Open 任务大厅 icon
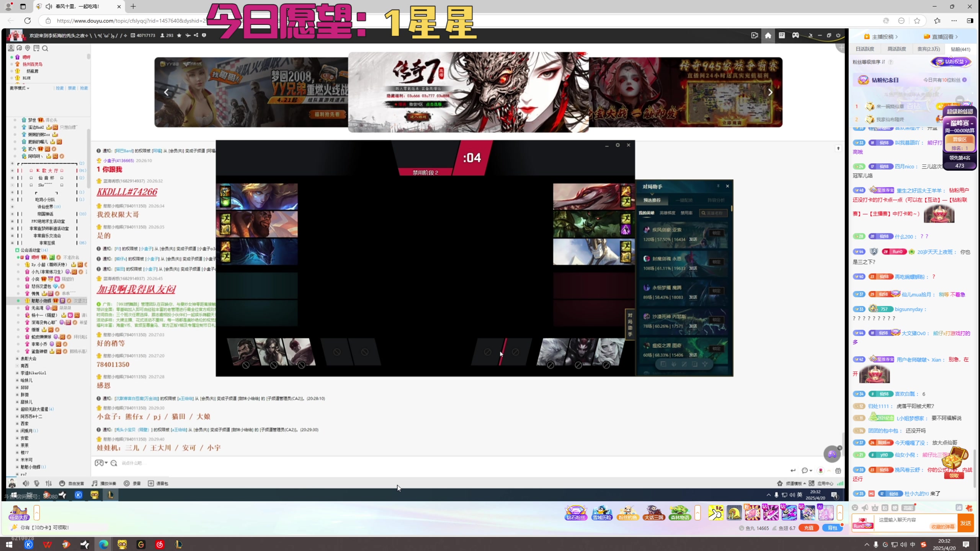The height and width of the screenshot is (551, 980). 19,513
